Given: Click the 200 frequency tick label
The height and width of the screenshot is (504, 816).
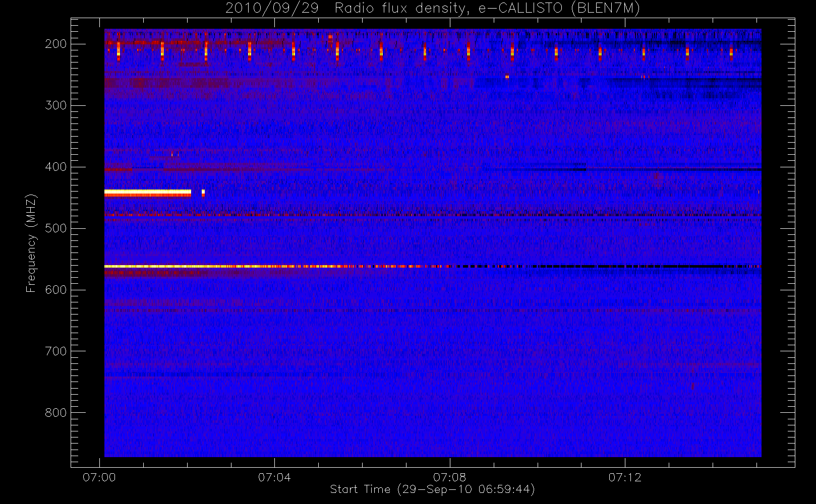Looking at the screenshot, I should (56, 44).
